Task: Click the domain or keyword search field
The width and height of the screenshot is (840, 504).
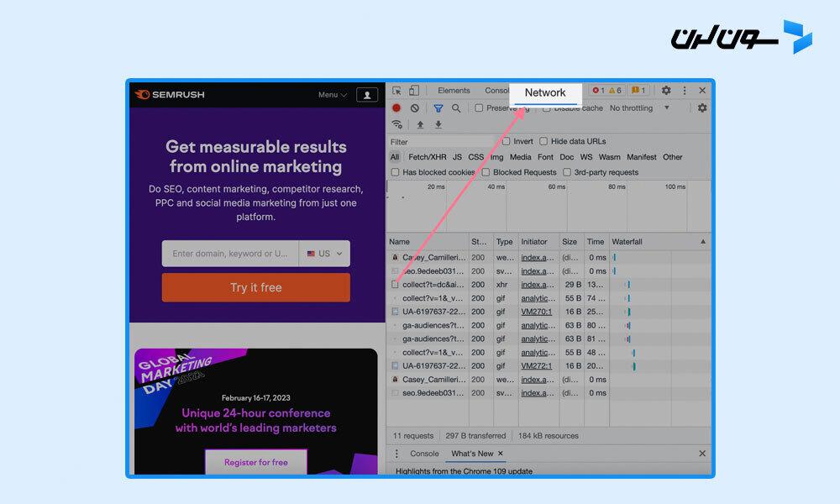Action: [x=230, y=254]
